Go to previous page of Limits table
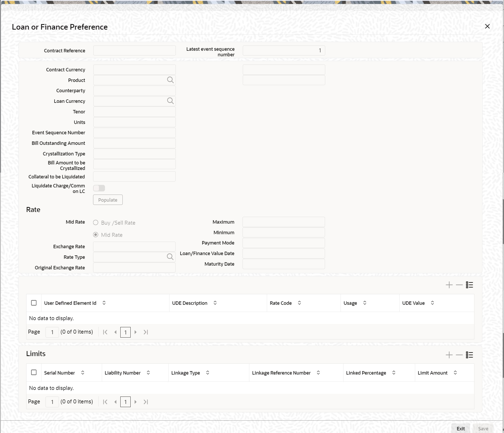The image size is (504, 433). (x=115, y=402)
